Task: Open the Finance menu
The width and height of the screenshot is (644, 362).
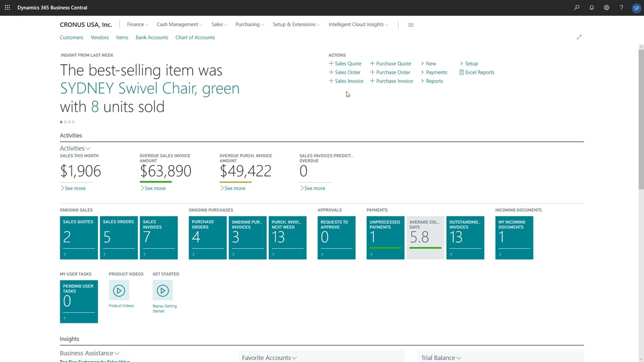Action: point(137,25)
